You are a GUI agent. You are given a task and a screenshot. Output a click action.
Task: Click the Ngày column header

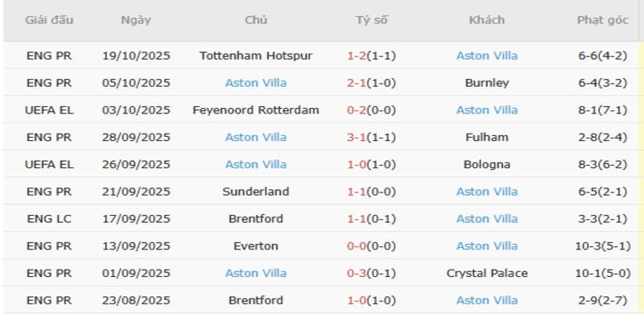tap(135, 20)
